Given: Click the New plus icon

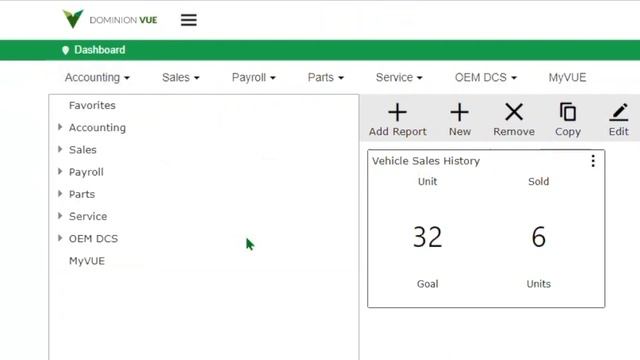Looking at the screenshot, I should pos(459,112).
